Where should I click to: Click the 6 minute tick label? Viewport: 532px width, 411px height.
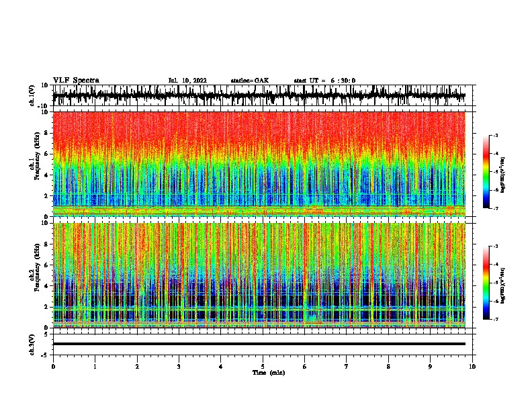point(305,367)
